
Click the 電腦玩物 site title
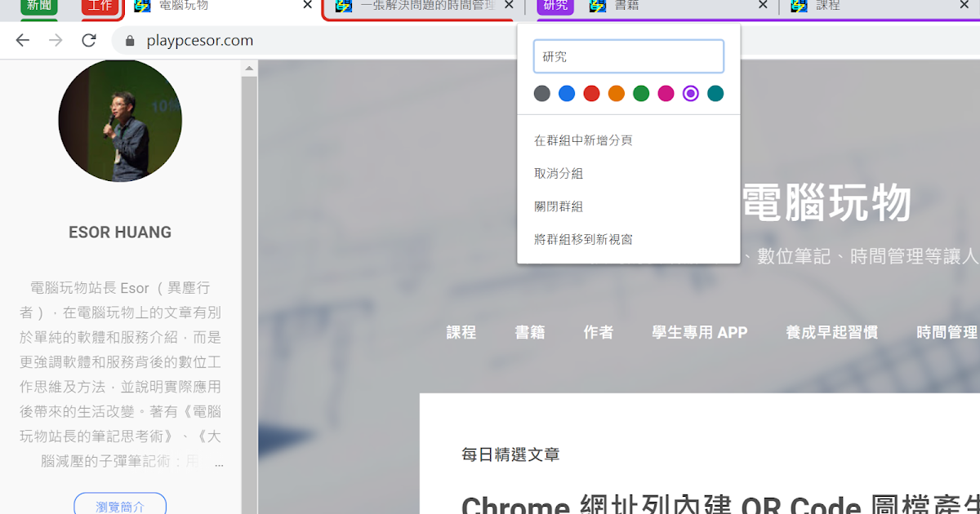tap(826, 202)
